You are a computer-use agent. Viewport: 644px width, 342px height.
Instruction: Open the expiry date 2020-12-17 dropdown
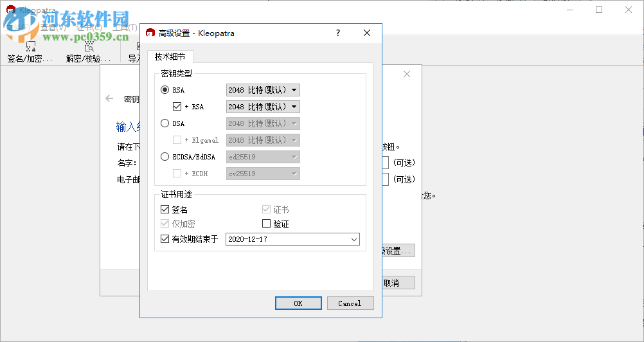pyautogui.click(x=292, y=239)
